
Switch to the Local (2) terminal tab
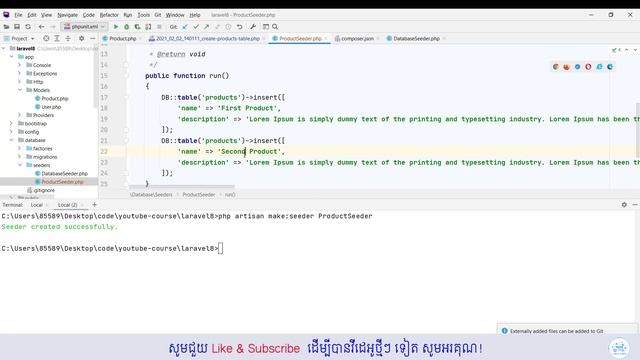point(68,205)
